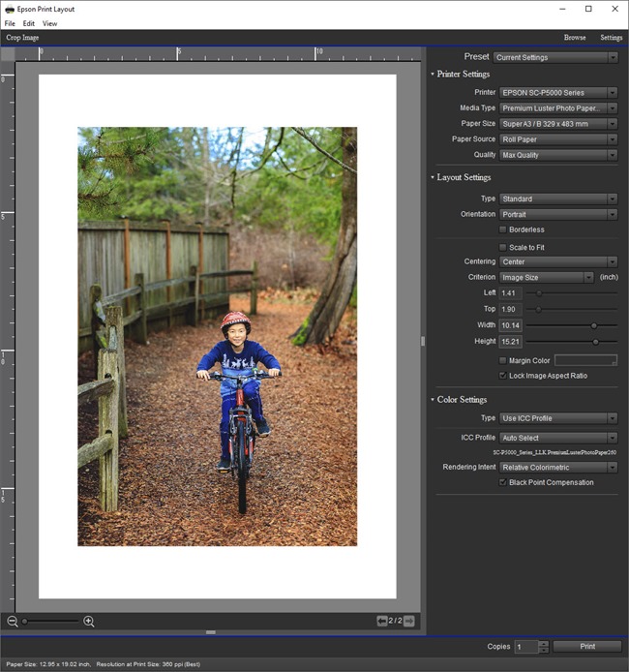Click the Paper Size status text
The width and height of the screenshot is (629, 672).
(x=48, y=664)
